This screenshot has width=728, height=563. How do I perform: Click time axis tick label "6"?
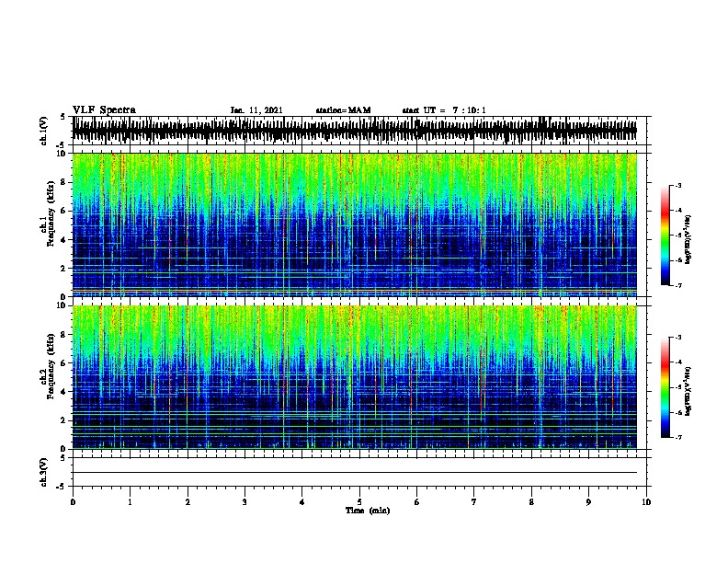tap(417, 502)
